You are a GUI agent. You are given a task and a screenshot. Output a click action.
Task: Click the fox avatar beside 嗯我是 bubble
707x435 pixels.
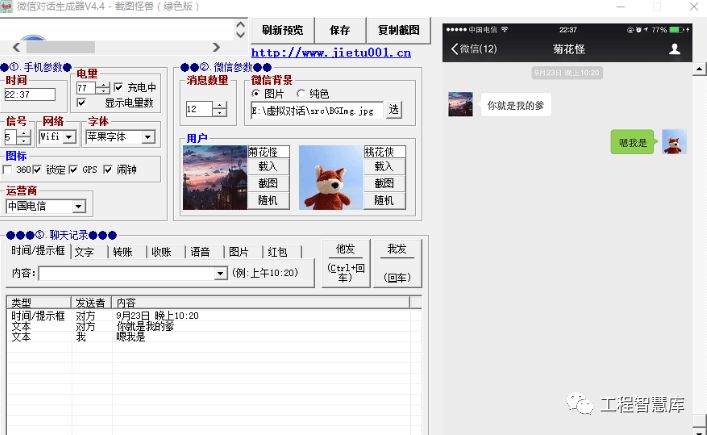674,142
